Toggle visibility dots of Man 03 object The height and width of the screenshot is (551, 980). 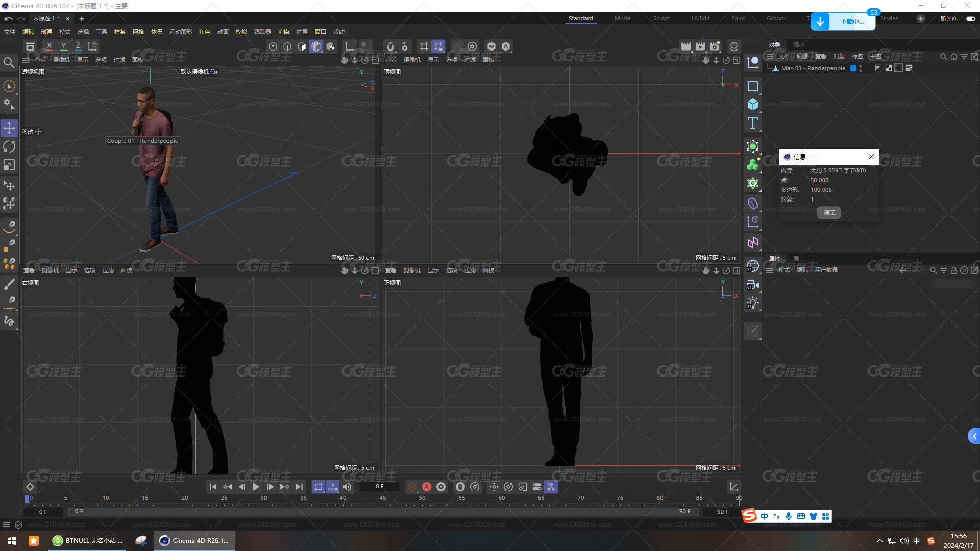coord(861,68)
